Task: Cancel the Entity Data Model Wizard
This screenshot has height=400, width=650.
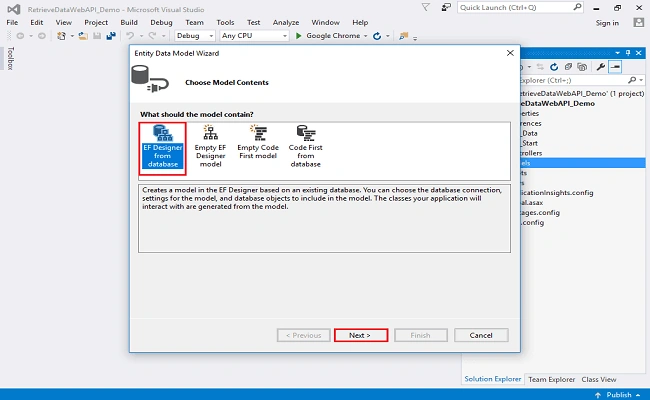Action: [x=481, y=335]
